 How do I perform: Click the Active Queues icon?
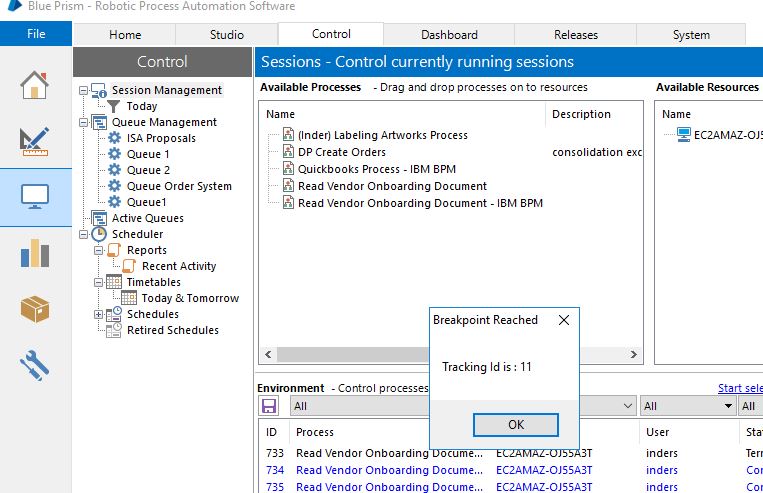coord(99,218)
